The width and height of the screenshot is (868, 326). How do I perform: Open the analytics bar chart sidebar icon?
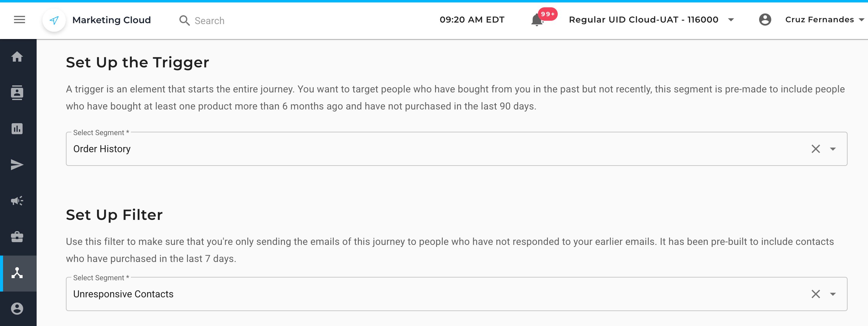(x=17, y=129)
